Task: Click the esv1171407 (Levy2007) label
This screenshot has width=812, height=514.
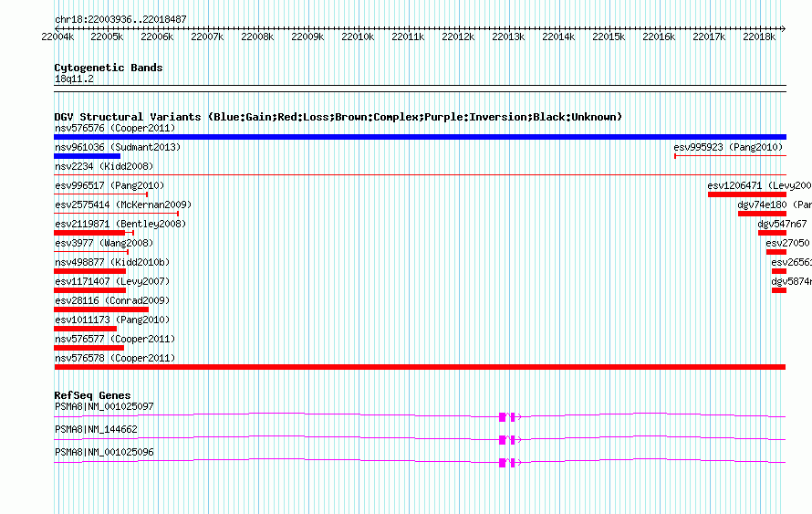Action: pyautogui.click(x=112, y=281)
